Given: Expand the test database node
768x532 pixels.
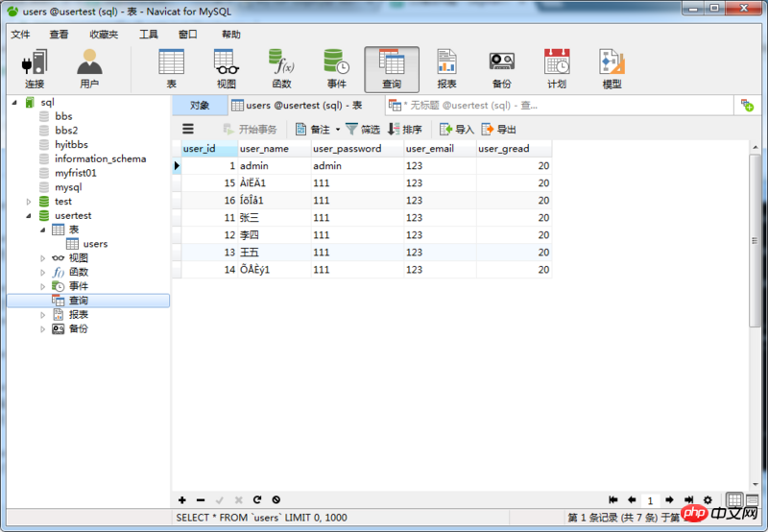Looking at the screenshot, I should coord(29,202).
